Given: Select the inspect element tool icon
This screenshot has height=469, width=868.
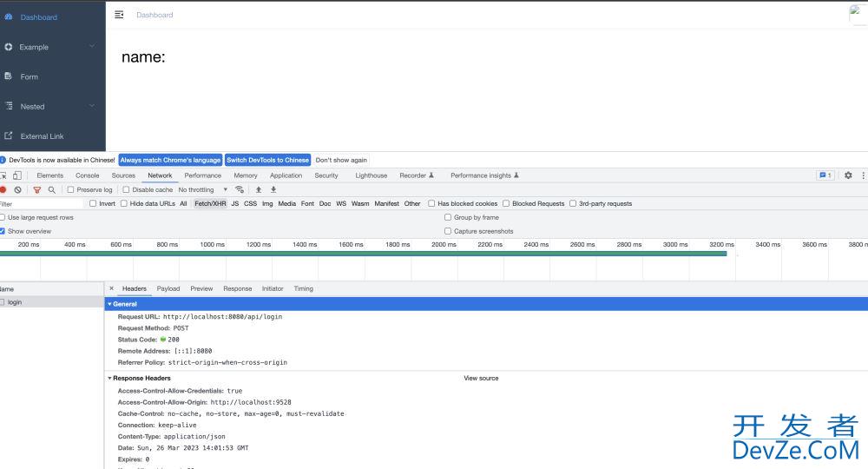Looking at the screenshot, I should pyautogui.click(x=3, y=175).
